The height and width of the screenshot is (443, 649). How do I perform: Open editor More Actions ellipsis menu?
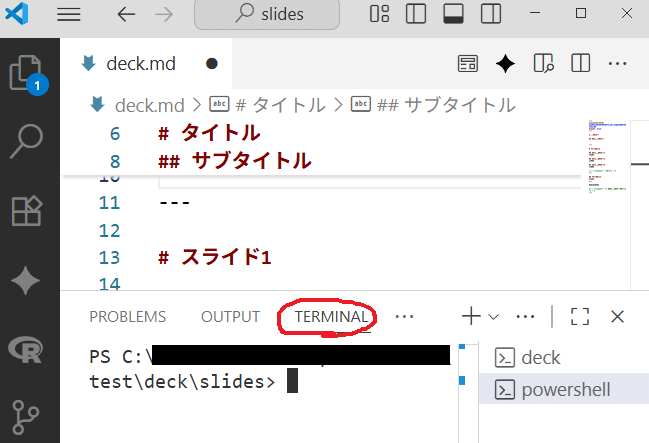[618, 64]
